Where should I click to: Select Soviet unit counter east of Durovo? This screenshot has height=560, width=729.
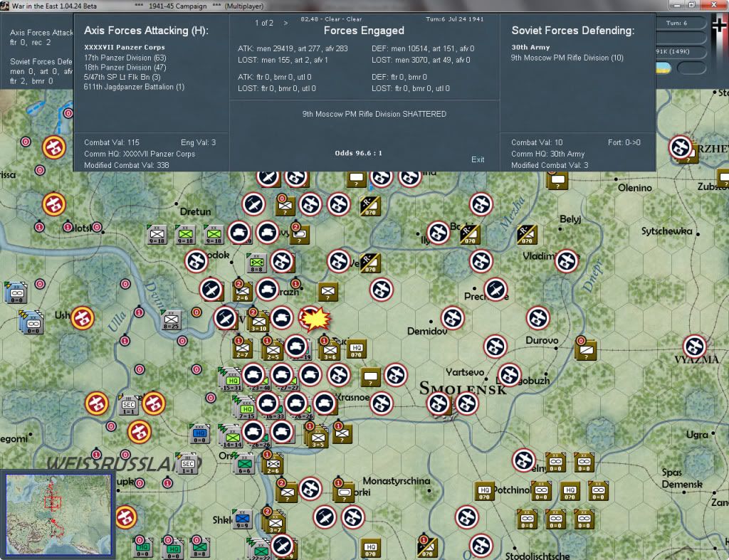click(x=586, y=349)
